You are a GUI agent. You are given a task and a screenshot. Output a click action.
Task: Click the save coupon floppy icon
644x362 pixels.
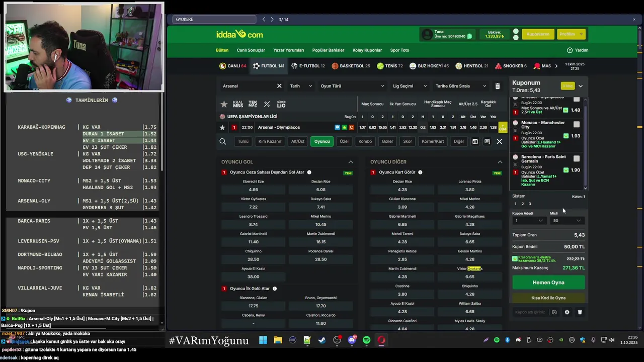(x=554, y=312)
